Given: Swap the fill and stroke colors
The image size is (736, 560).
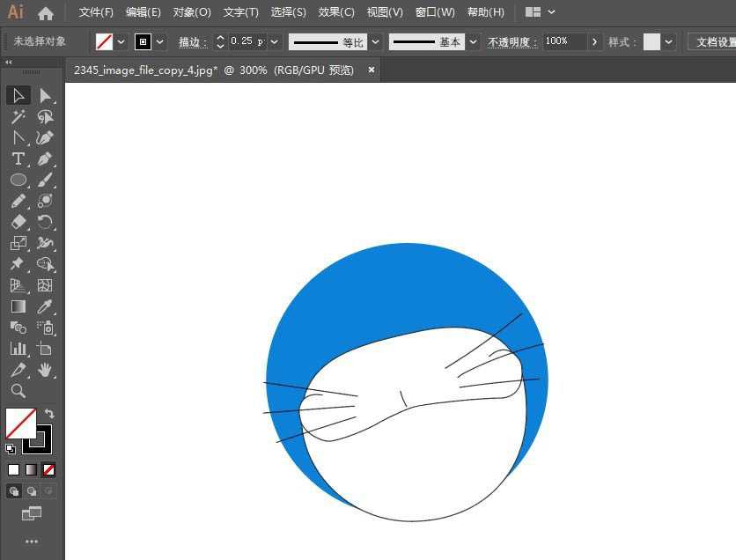Looking at the screenshot, I should click(x=50, y=414).
